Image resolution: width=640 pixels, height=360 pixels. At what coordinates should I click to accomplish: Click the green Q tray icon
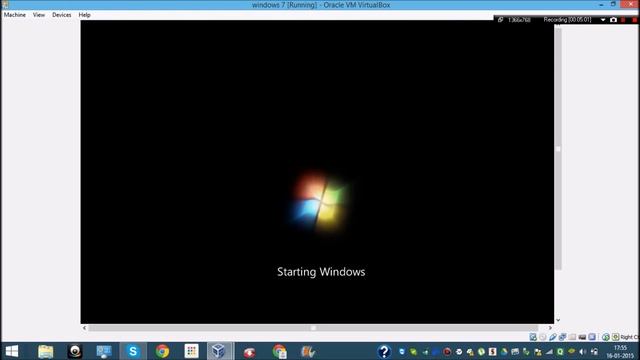(560, 352)
